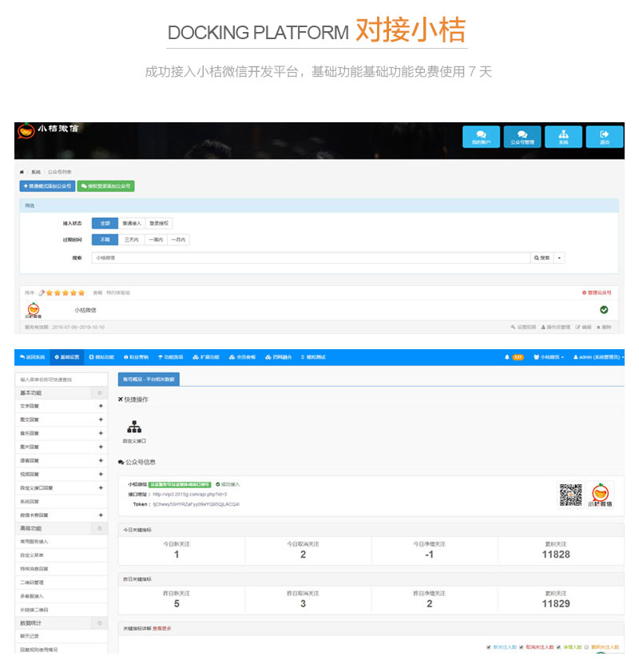Open 公众号管理 tile in header
639x672 pixels.
pyautogui.click(x=522, y=137)
